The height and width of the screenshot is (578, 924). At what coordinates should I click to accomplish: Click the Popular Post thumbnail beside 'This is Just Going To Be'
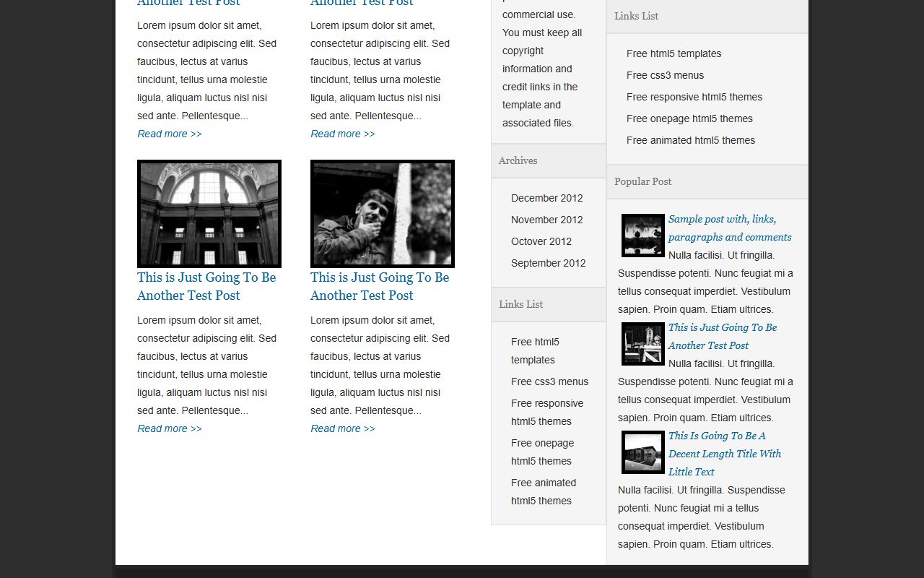tap(643, 344)
